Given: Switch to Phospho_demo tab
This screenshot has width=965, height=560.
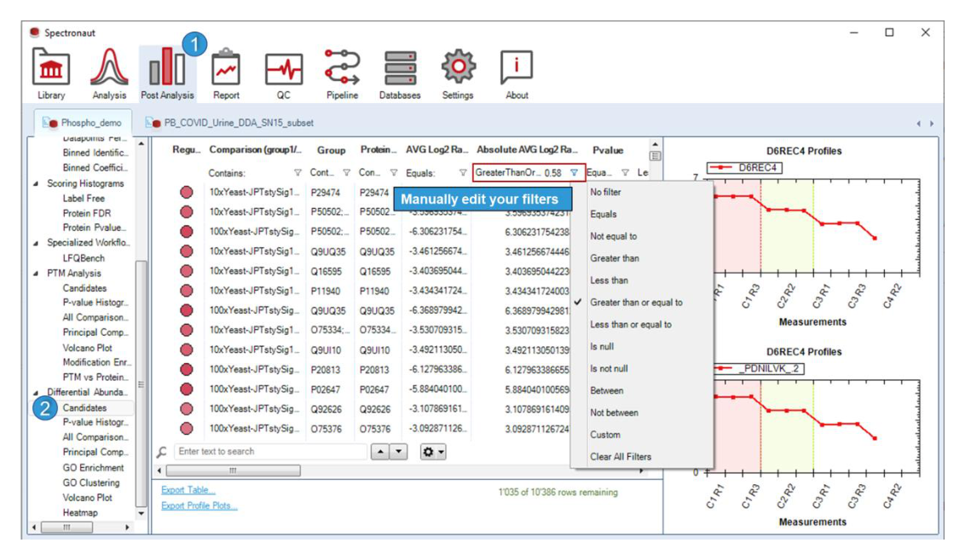Looking at the screenshot, I should 83,123.
